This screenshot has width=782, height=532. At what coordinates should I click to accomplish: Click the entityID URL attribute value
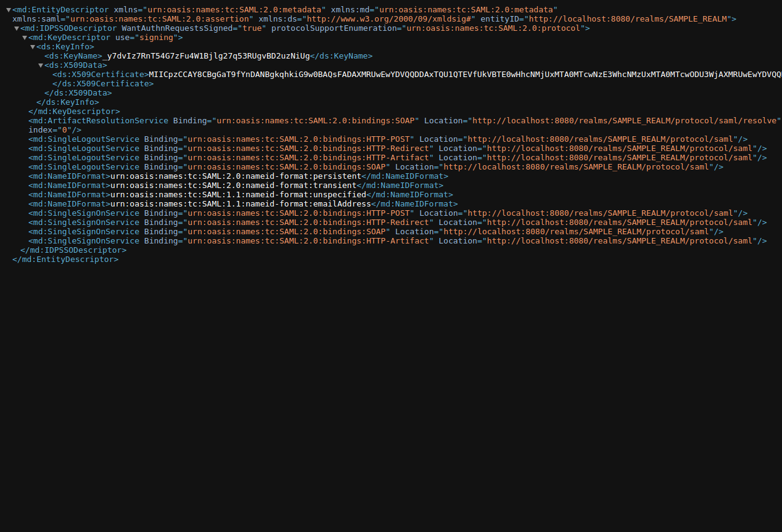(x=627, y=19)
